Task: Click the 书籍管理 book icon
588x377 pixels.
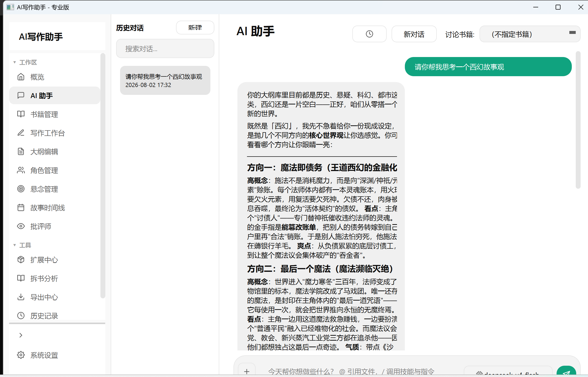Action: pyautogui.click(x=21, y=114)
